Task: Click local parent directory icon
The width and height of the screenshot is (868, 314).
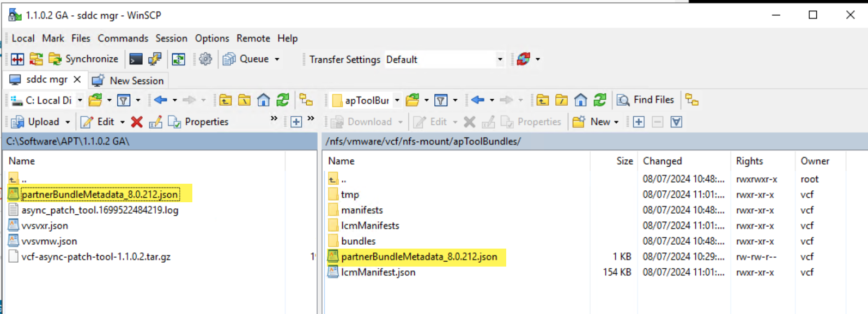Action: [x=226, y=100]
